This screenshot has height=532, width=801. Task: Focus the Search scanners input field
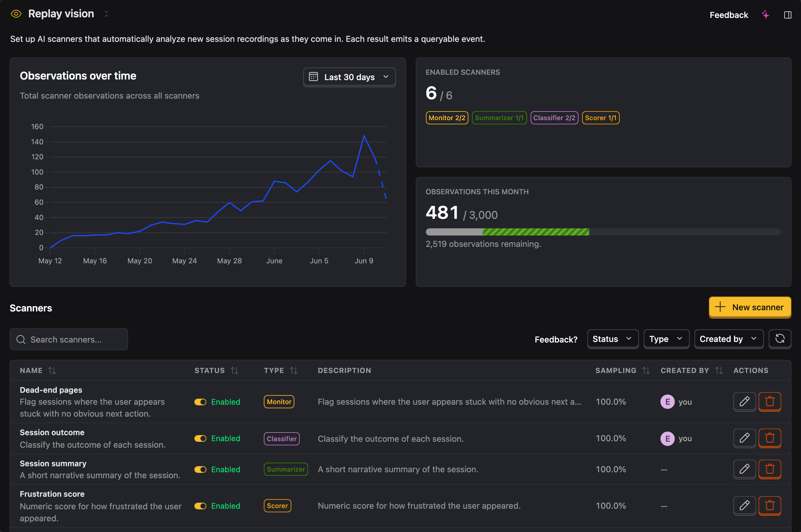(x=68, y=339)
